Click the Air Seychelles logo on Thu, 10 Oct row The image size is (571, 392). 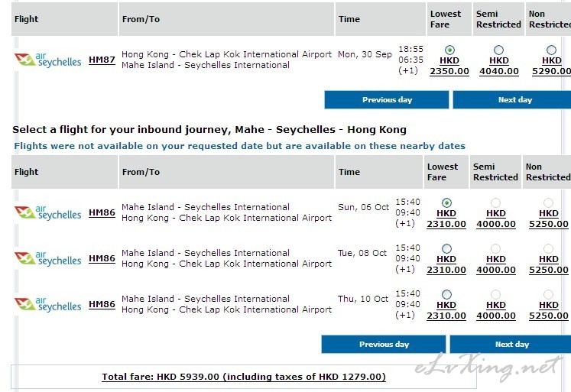[47, 304]
